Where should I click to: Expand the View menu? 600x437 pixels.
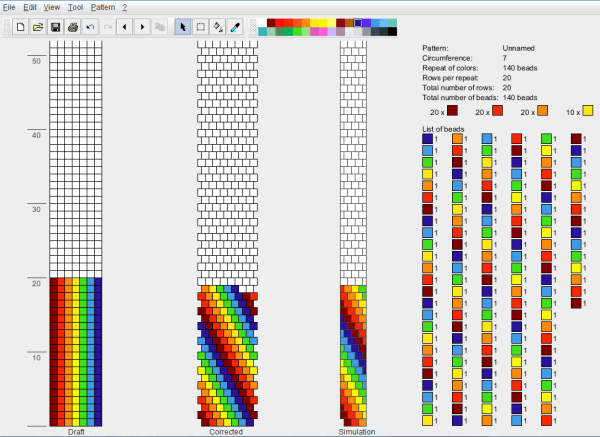(52, 7)
